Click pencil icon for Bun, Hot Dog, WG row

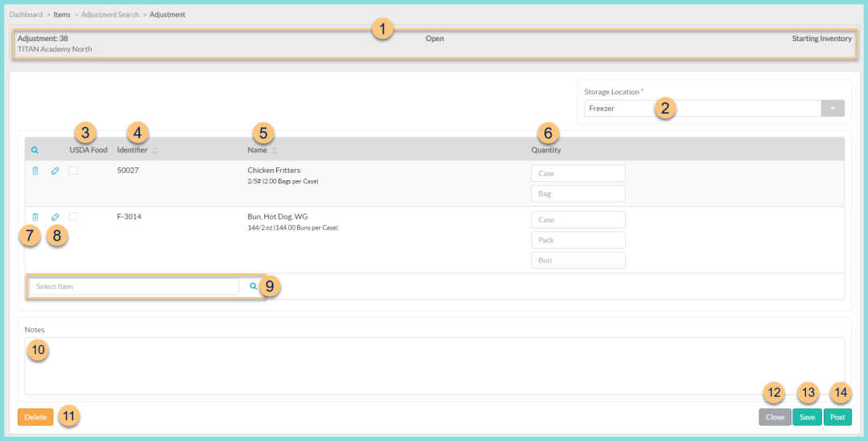[55, 217]
